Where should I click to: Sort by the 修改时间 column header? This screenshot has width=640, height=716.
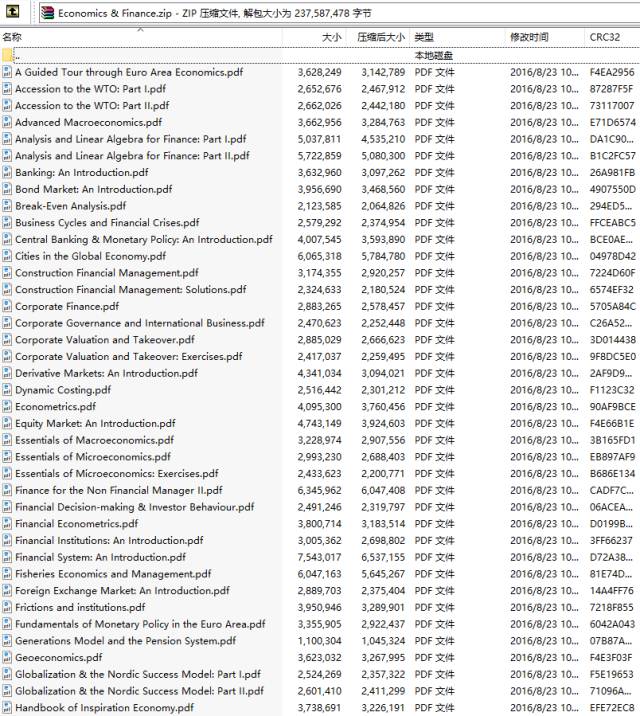[544, 37]
